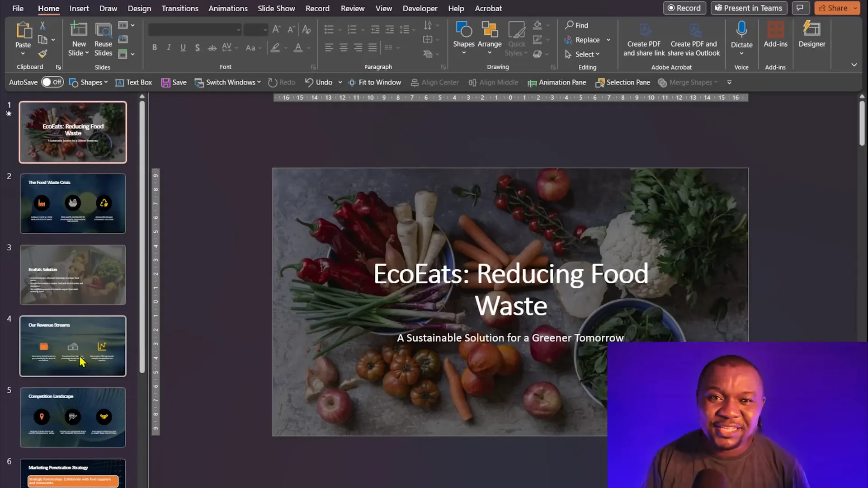Switch to the Slide Show tab

point(276,8)
